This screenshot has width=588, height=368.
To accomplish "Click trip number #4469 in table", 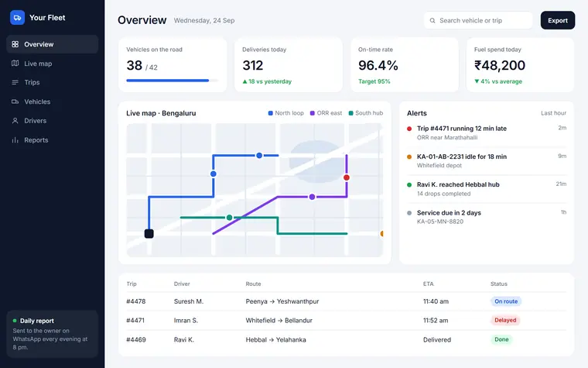I will click(135, 339).
